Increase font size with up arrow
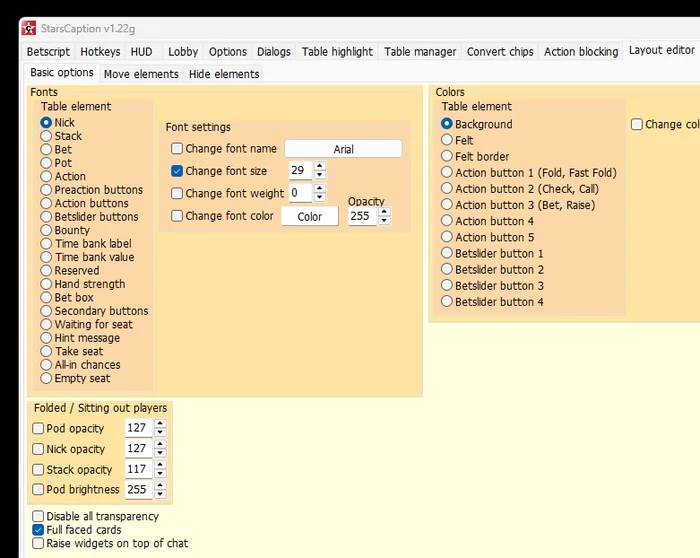 [320, 166]
